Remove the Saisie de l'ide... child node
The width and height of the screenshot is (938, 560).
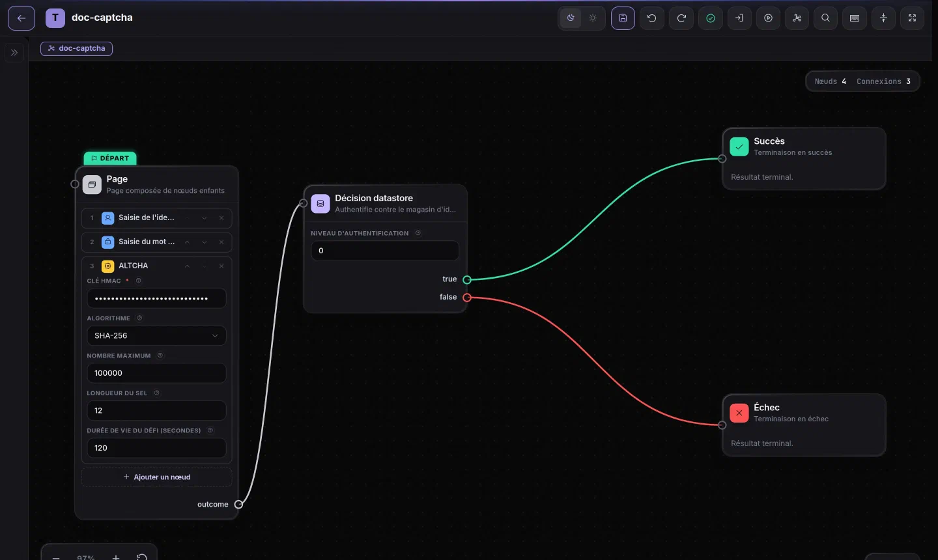(221, 218)
